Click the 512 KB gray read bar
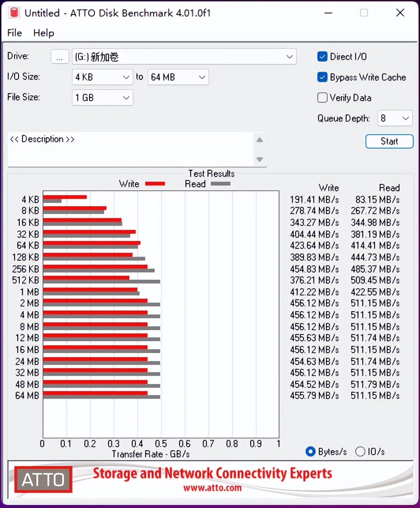The image size is (420, 508). tap(101, 281)
